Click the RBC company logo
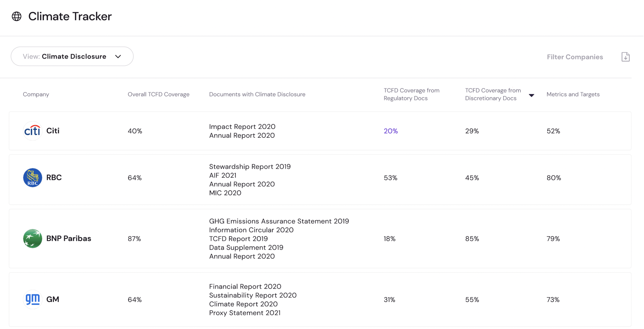644x329 pixels. point(32,178)
